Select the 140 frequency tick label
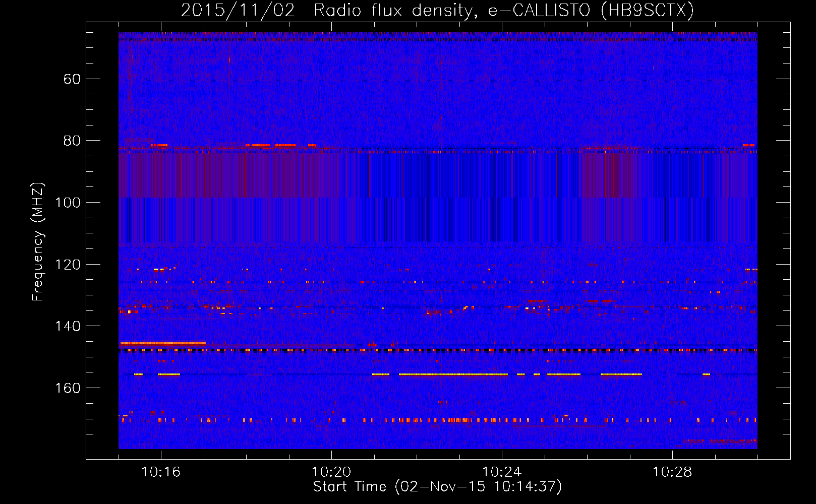The height and width of the screenshot is (504, 816). (68, 326)
